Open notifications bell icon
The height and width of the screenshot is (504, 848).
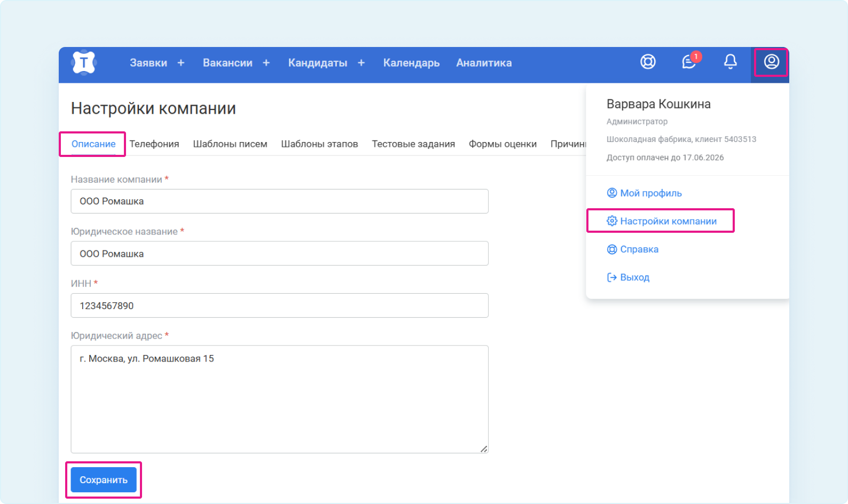pos(730,62)
